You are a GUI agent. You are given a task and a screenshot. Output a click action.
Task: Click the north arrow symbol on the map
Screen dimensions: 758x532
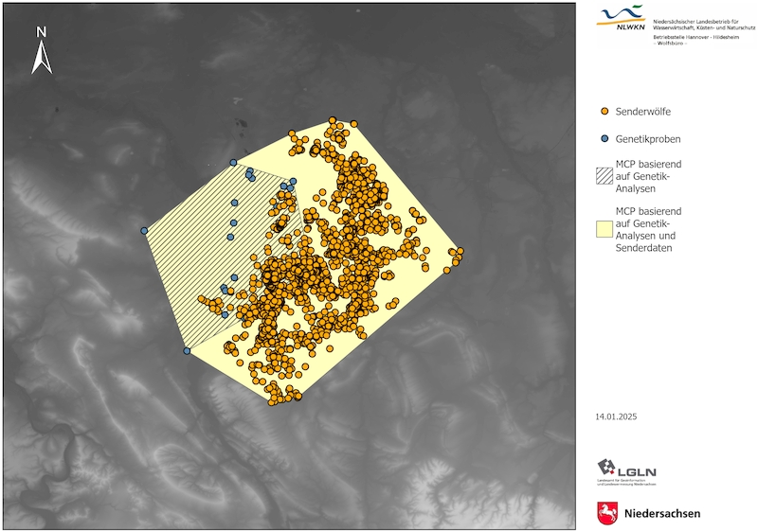tap(41, 57)
